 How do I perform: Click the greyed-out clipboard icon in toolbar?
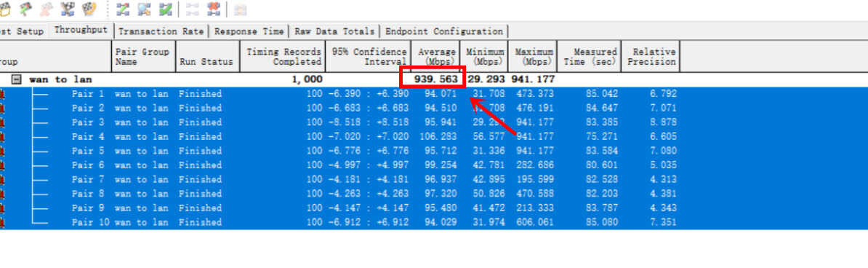click(x=240, y=9)
